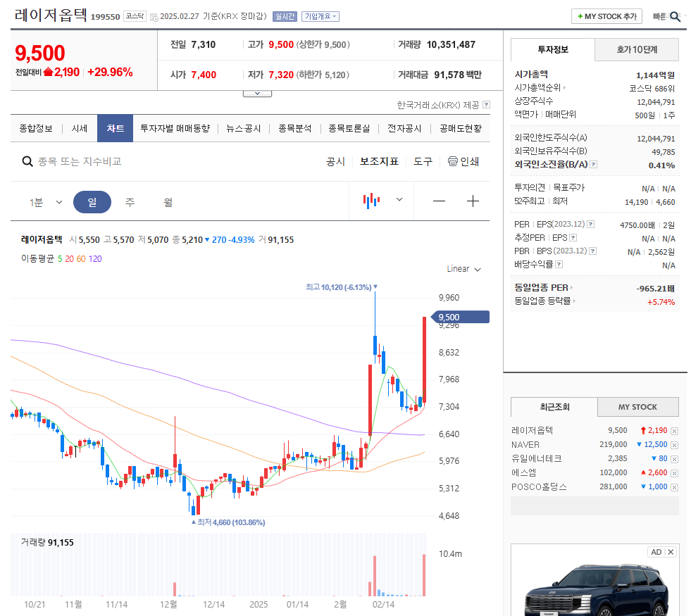The width and height of the screenshot is (691, 616).
Task: Switch to 공매도현황 tab
Action: click(461, 129)
